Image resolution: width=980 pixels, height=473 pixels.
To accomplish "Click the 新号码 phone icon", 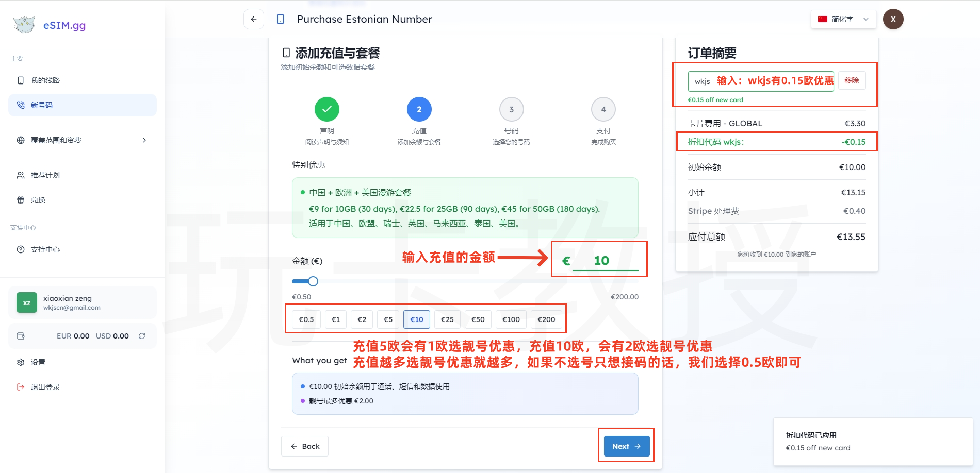I will tap(21, 105).
